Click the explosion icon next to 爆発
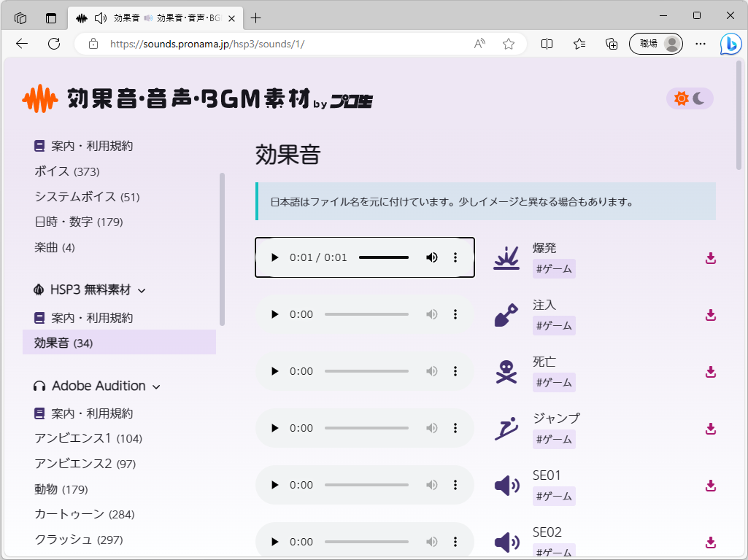 pyautogui.click(x=506, y=257)
